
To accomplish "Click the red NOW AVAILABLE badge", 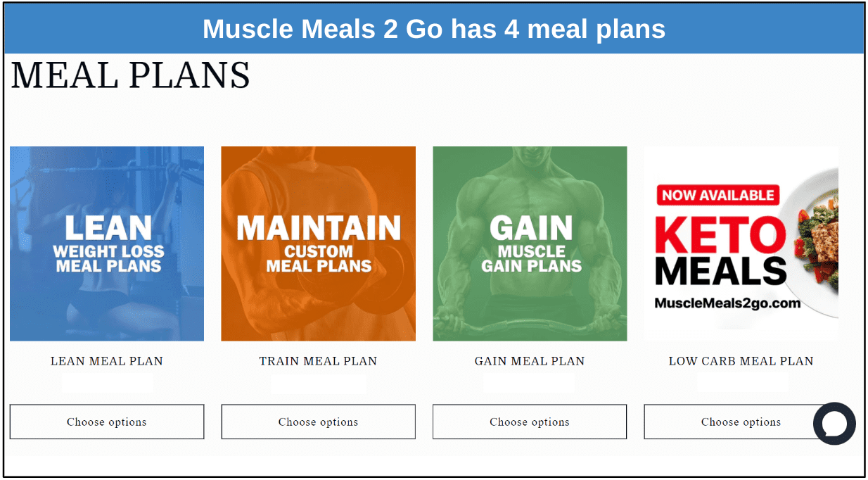I will (x=717, y=195).
